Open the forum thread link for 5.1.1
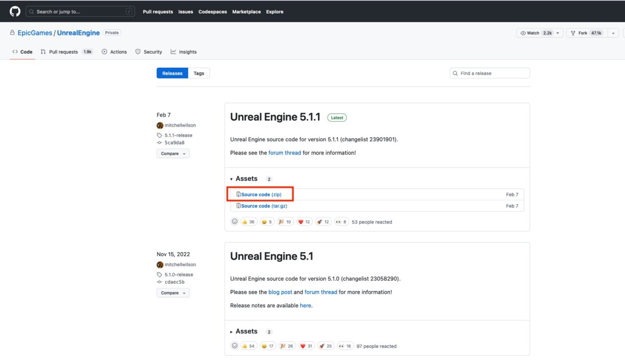The image size is (625, 364). point(284,153)
